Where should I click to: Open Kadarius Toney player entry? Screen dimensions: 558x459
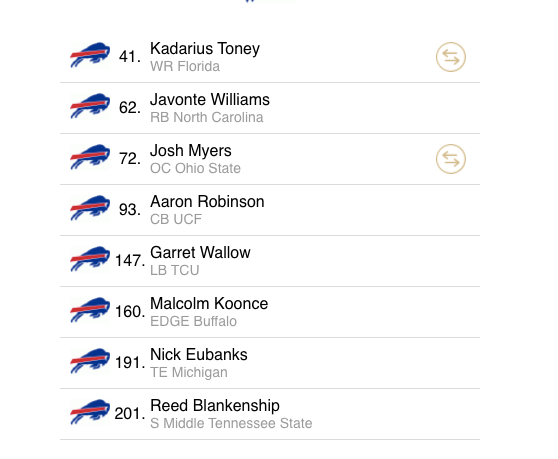click(270, 57)
